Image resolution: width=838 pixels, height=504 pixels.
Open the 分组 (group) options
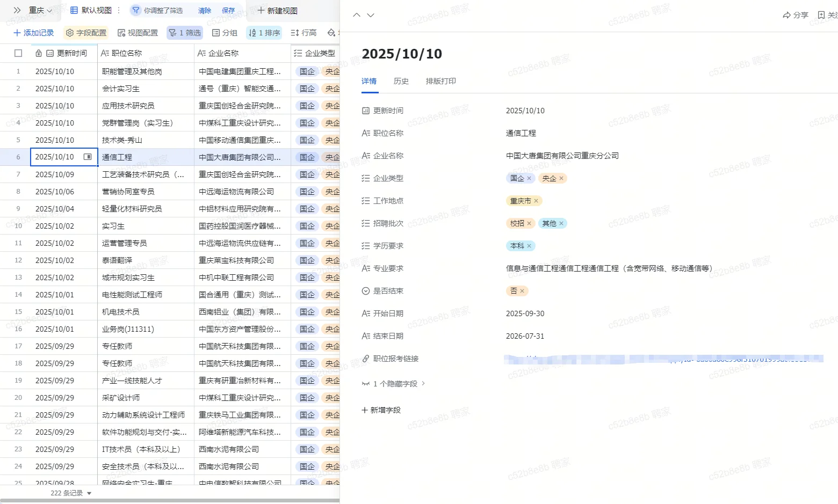click(225, 32)
